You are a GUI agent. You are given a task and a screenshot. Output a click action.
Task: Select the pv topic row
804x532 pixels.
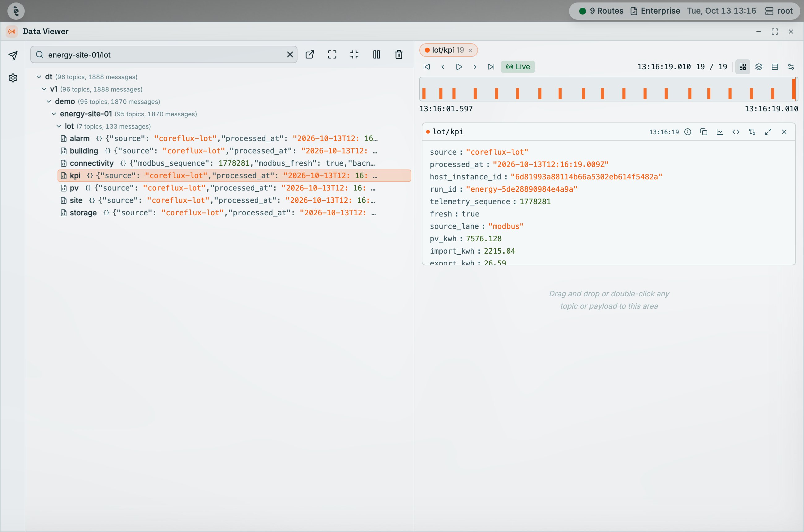(234, 188)
